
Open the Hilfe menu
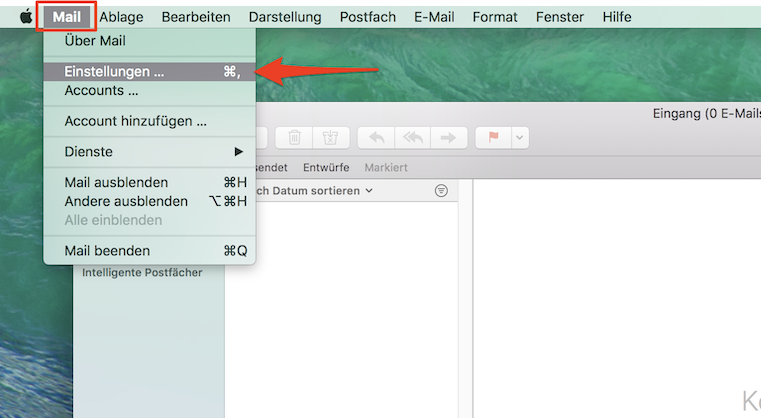[617, 17]
